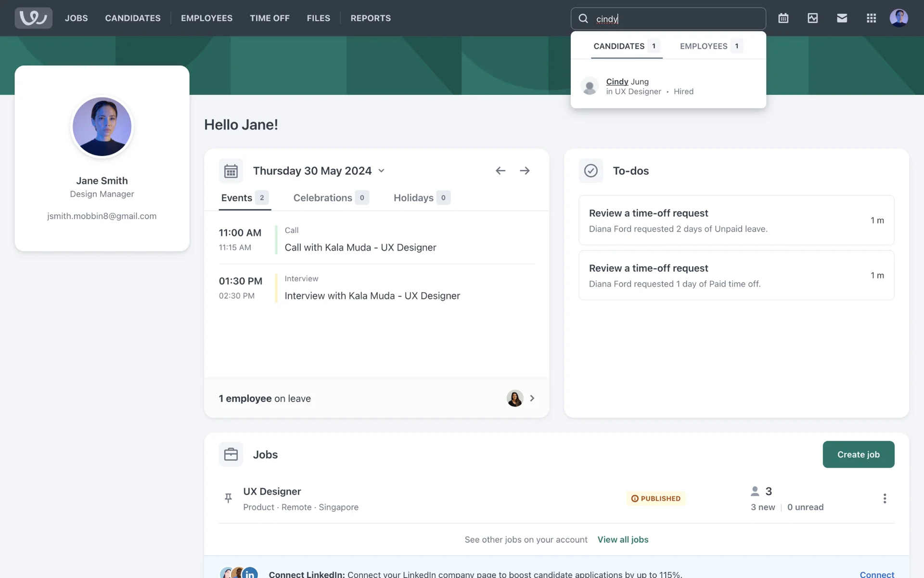Open the reports chart icon in header

pos(812,18)
